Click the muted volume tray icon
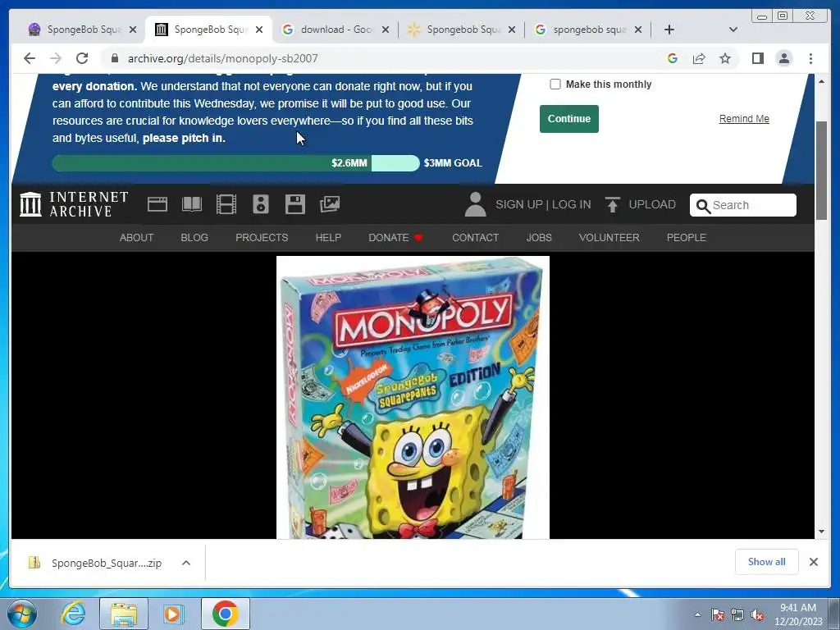 757,615
